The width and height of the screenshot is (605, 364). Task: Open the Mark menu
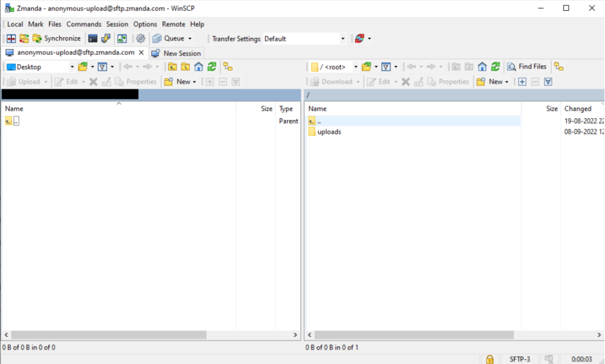point(35,24)
